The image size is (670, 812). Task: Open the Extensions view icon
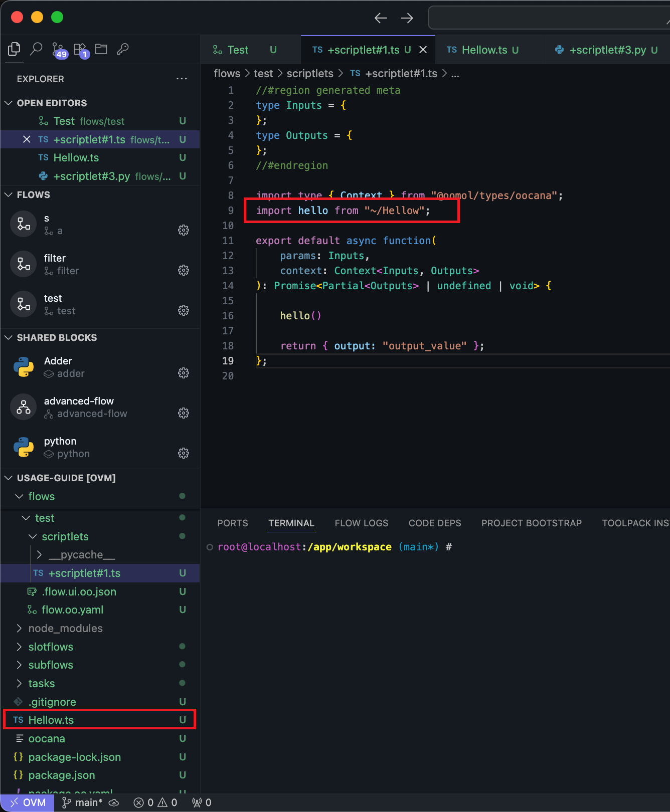point(80,50)
